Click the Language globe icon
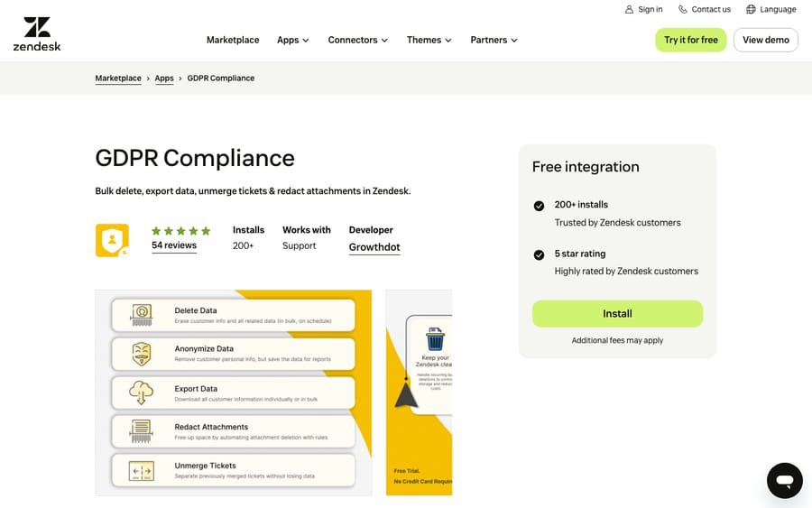This screenshot has width=812, height=508. pos(751,9)
